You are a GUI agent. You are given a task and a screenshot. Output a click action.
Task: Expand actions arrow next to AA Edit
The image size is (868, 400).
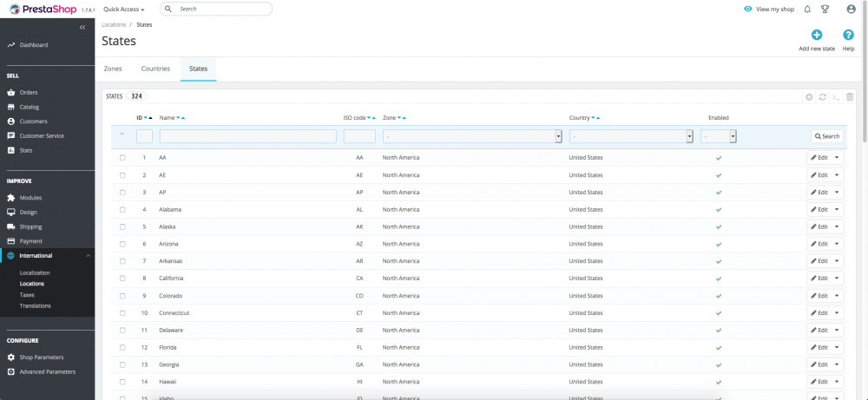click(837, 158)
